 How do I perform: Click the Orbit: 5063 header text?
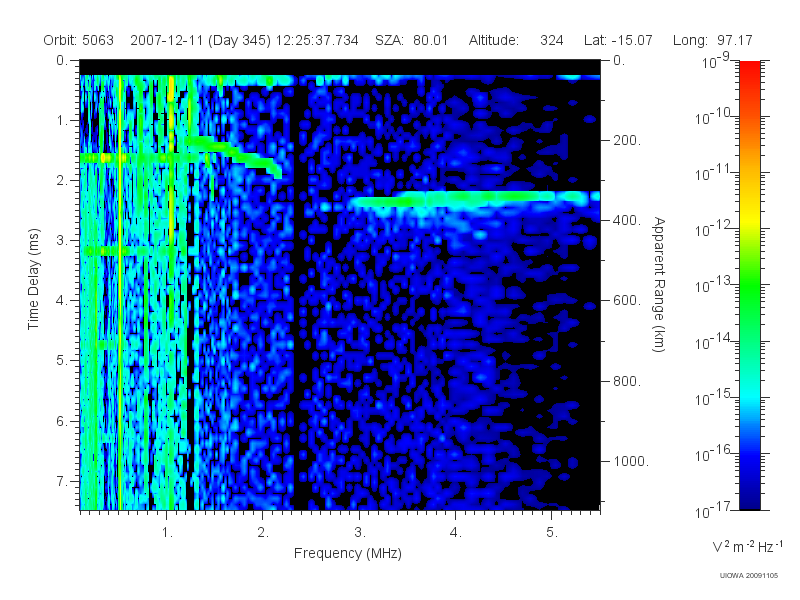tap(79, 40)
